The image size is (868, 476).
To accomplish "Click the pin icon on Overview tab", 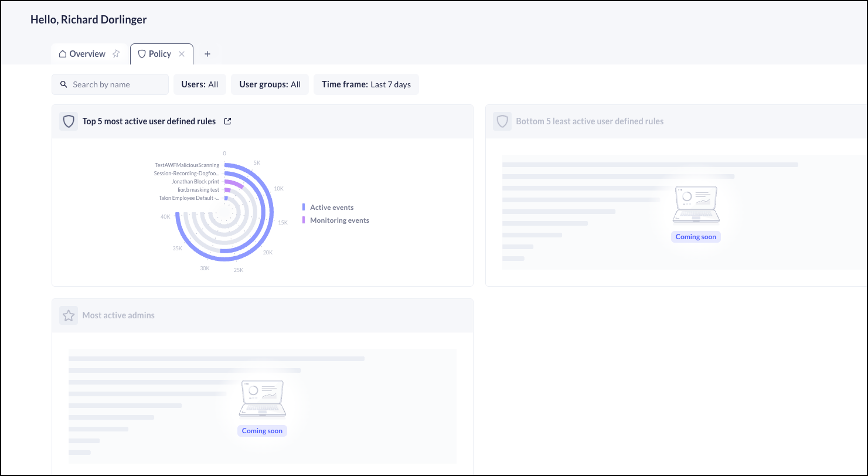I will (x=116, y=54).
